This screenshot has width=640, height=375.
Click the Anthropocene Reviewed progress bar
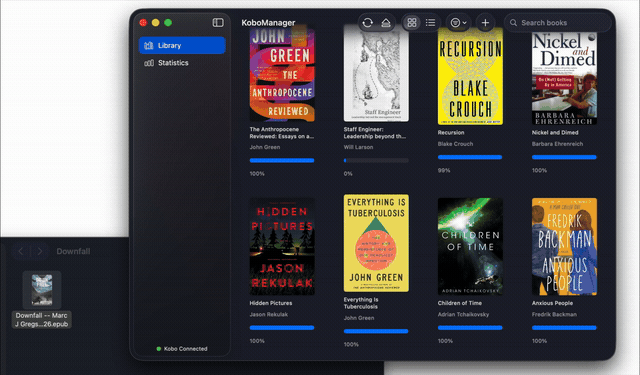coord(282,161)
